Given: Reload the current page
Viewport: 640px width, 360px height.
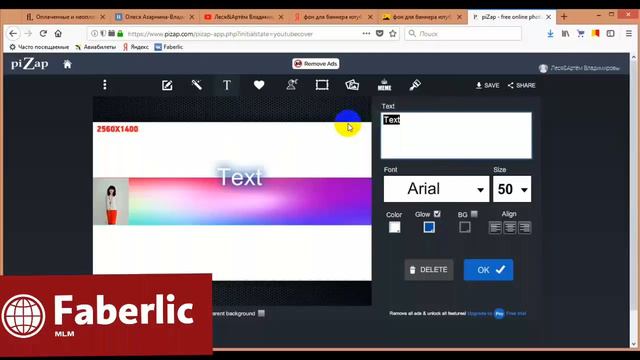Looking at the screenshot, I should click(43, 33).
